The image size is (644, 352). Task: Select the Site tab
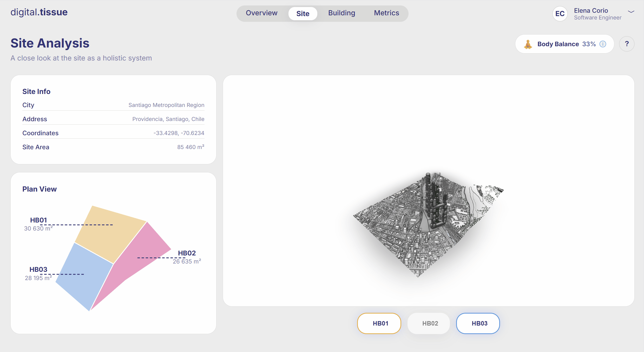[x=303, y=13]
